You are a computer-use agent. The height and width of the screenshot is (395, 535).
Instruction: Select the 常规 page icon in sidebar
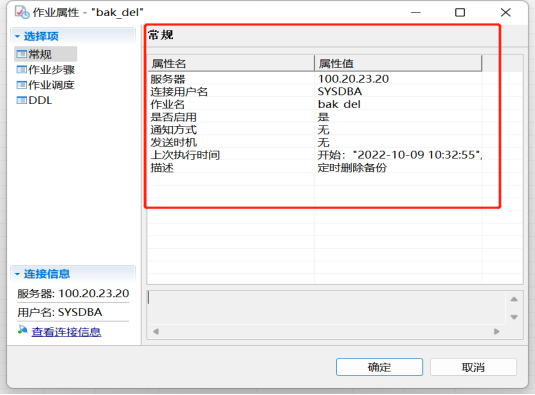click(x=21, y=54)
